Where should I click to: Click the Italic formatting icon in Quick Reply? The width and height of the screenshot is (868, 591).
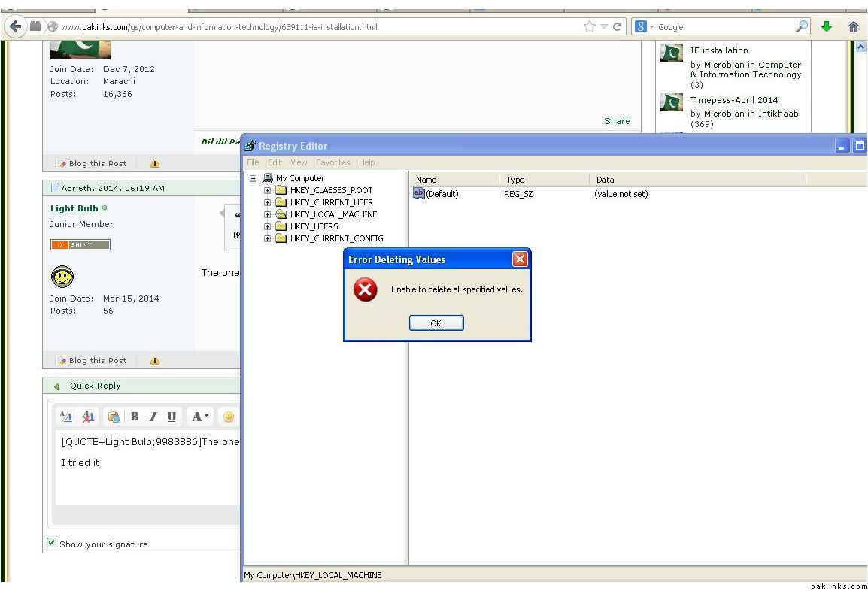click(x=153, y=417)
